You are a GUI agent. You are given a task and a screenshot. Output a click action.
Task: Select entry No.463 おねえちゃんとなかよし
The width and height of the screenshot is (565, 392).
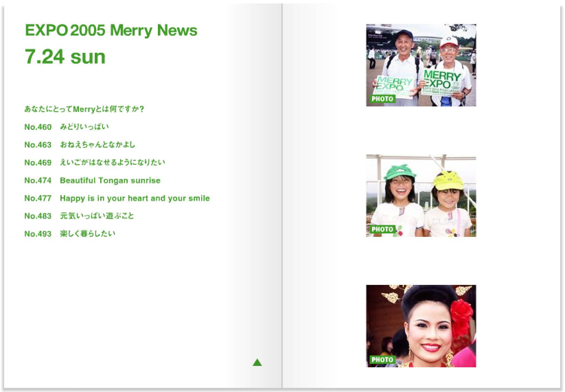click(80, 145)
